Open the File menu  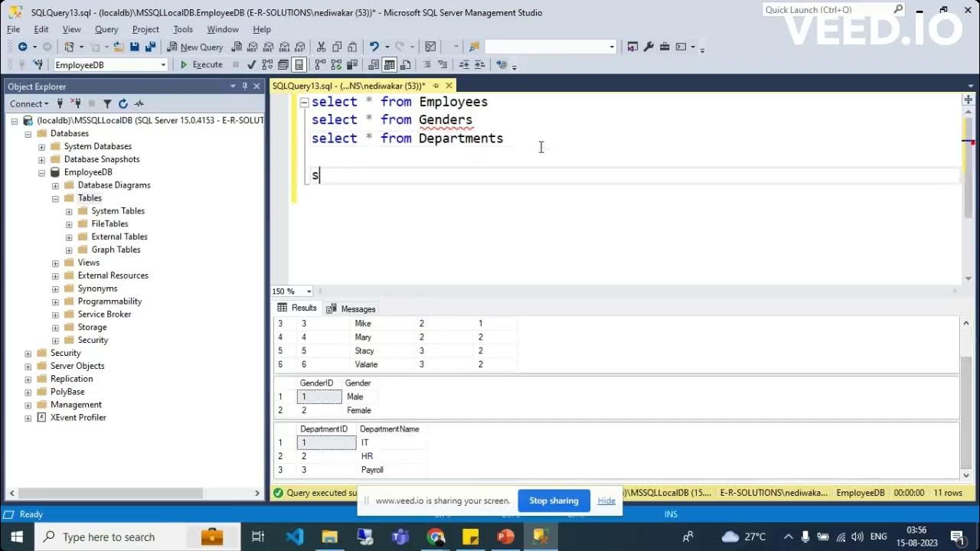coord(13,29)
